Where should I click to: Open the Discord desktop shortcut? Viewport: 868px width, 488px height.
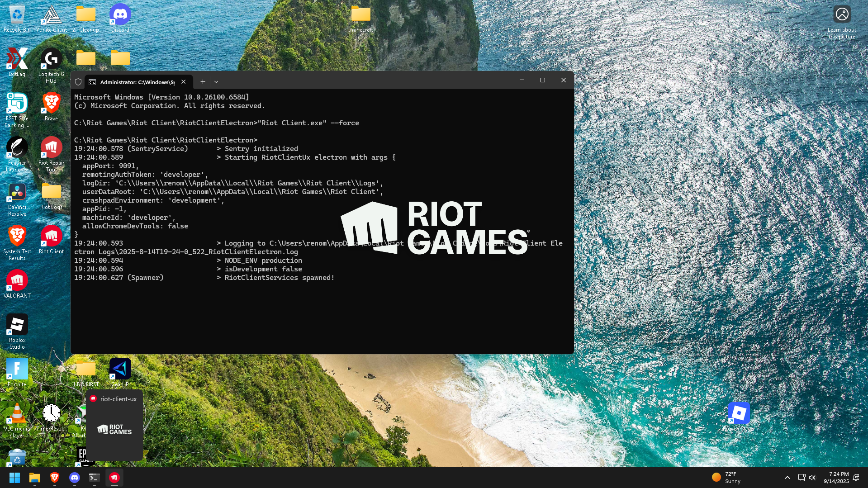click(120, 18)
